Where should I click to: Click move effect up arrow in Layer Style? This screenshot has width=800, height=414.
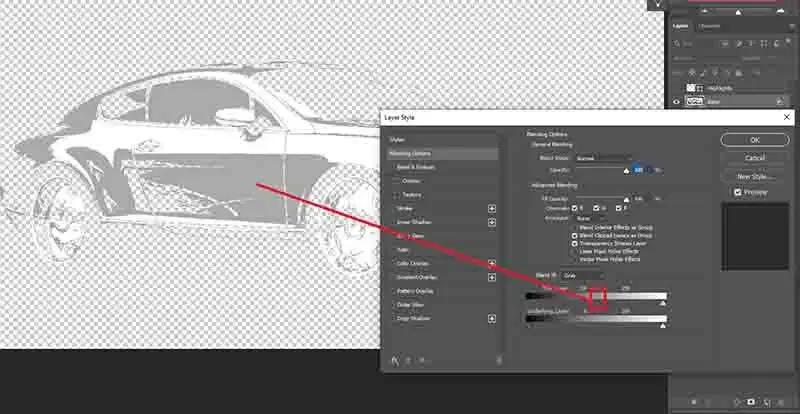(x=409, y=360)
